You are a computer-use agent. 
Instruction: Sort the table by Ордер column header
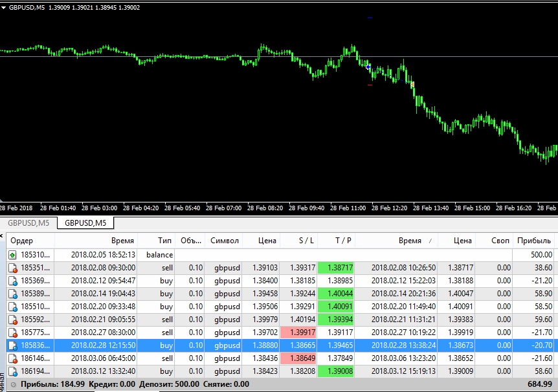[x=23, y=241]
